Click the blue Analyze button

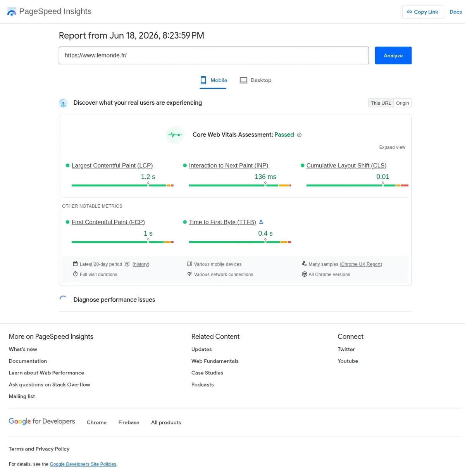pos(393,55)
